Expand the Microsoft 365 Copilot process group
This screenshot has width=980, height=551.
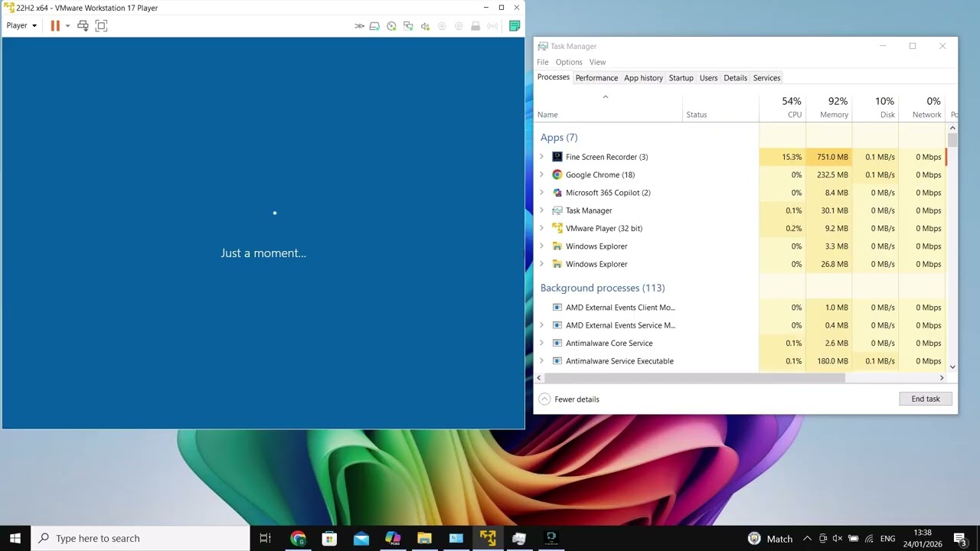pyautogui.click(x=541, y=193)
